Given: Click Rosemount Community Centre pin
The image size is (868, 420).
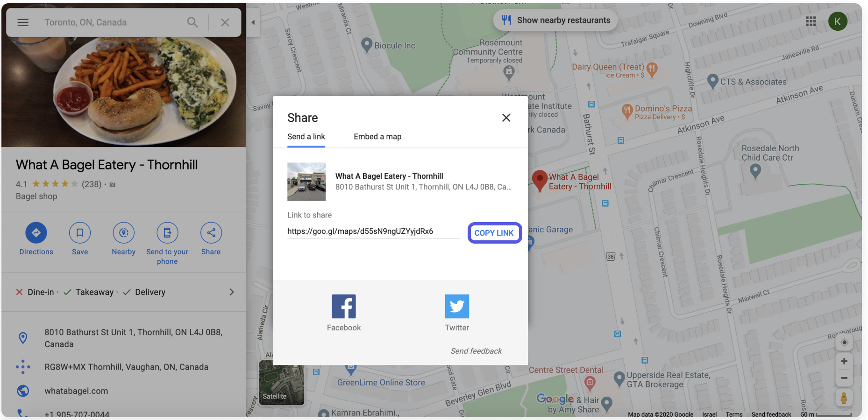Looking at the screenshot, I should tap(509, 72).
